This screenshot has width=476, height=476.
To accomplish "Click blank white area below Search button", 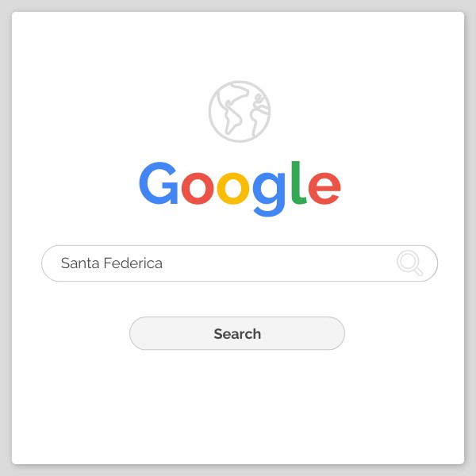I will [x=237, y=404].
